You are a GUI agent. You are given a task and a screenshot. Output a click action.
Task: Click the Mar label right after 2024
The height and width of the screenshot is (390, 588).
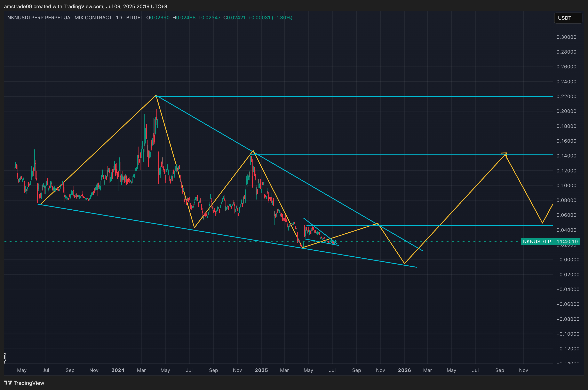[142, 370]
